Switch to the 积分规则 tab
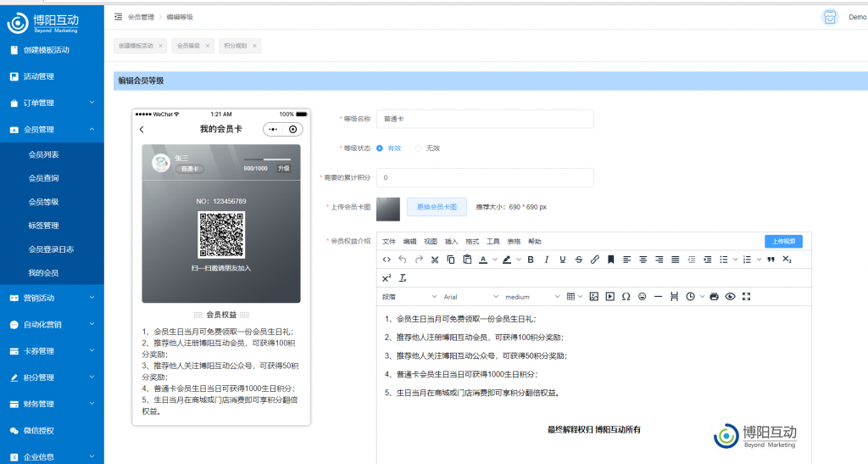 pos(236,46)
